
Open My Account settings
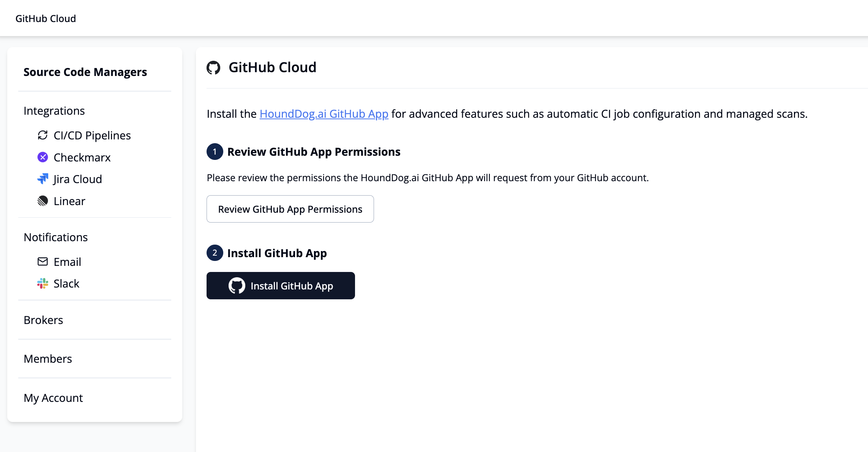[53, 398]
